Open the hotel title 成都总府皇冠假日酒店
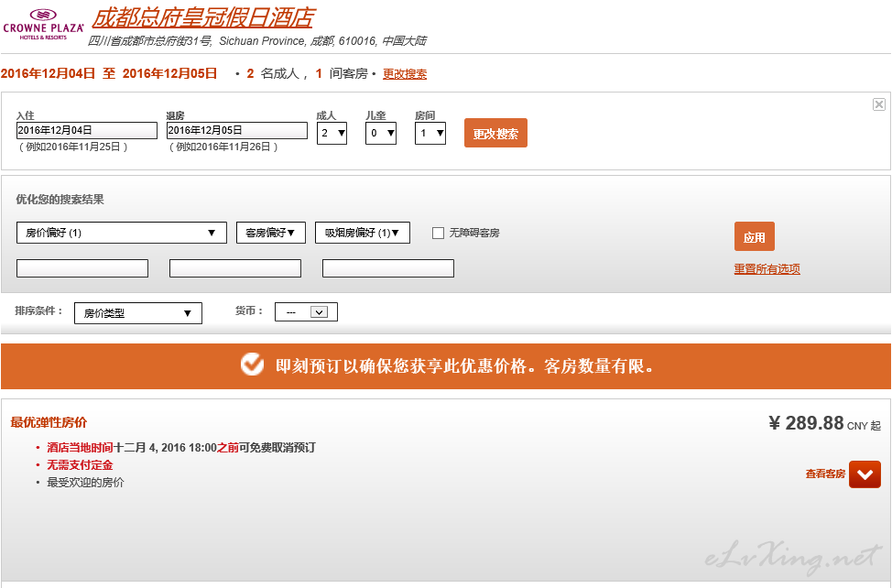Screen dimensions: 892x588 tap(202, 17)
